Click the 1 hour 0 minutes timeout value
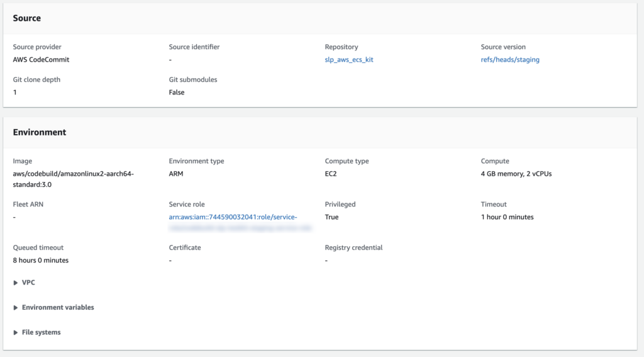Screen dimensions: 644x357 click(x=507, y=217)
